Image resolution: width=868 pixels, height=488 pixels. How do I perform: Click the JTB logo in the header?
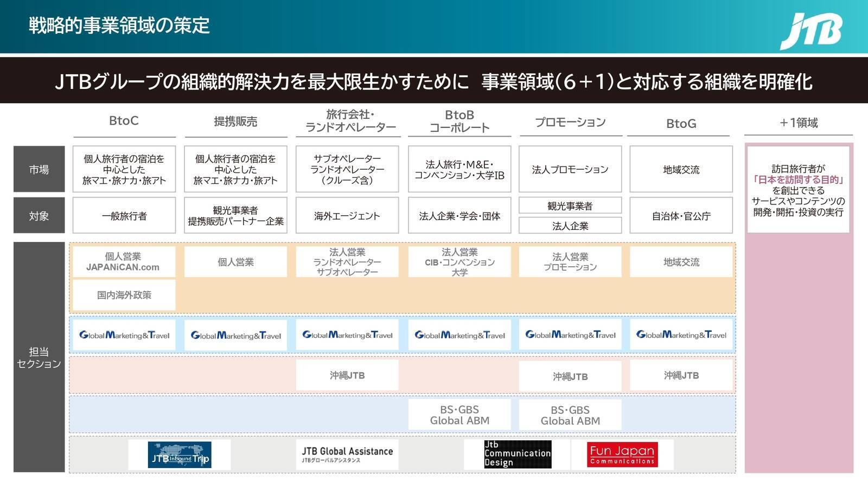click(811, 30)
